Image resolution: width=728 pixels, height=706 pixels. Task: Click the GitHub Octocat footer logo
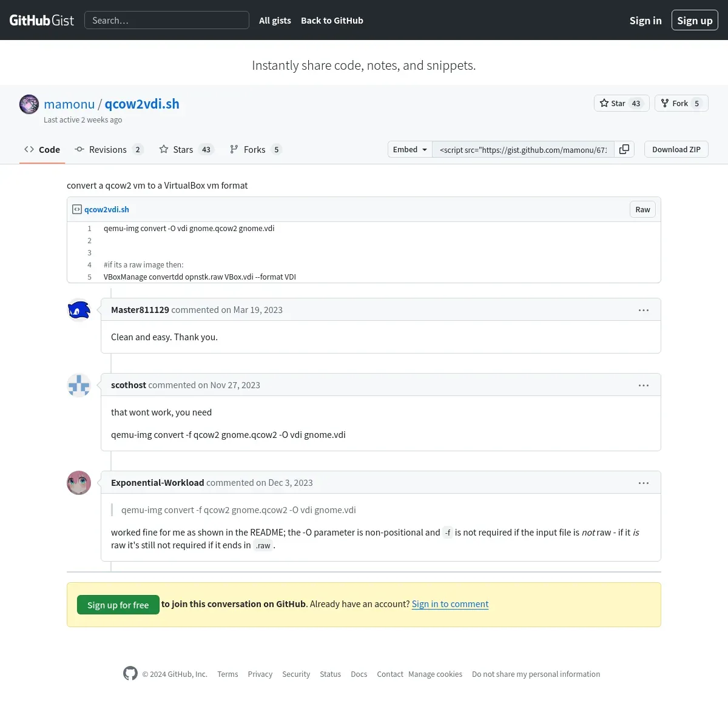[x=130, y=673]
